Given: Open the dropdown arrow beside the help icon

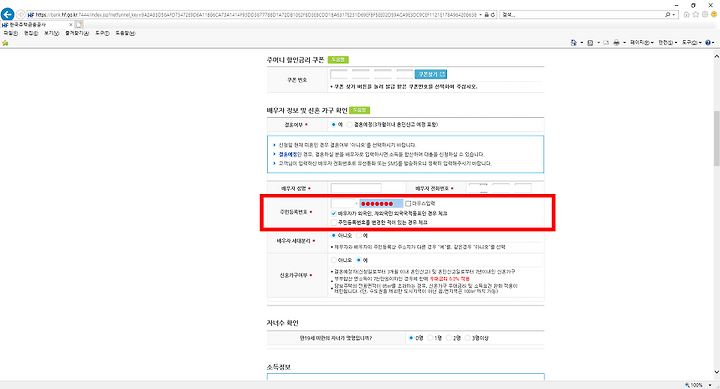Looking at the screenshot, I should pos(713,43).
